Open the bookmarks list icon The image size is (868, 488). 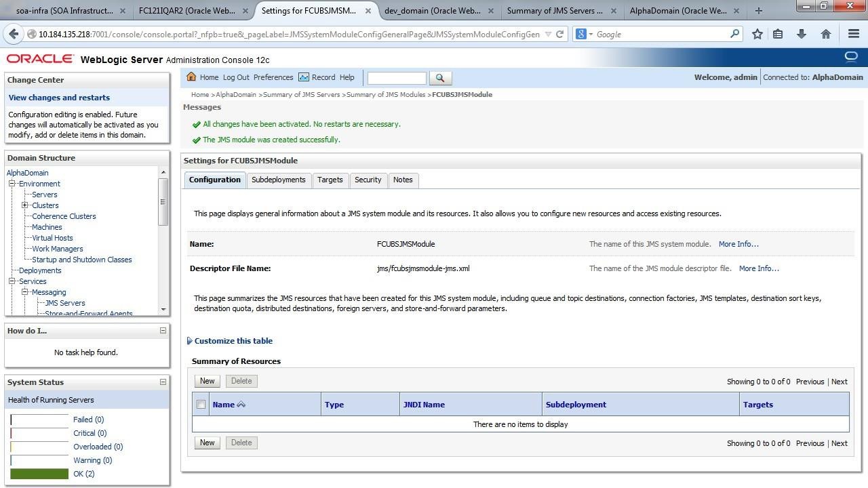(778, 34)
